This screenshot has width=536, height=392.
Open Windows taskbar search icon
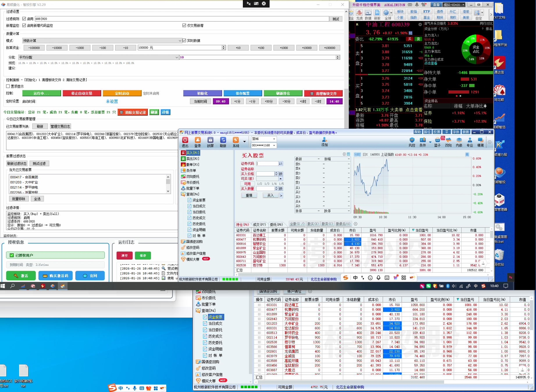(x=13, y=286)
